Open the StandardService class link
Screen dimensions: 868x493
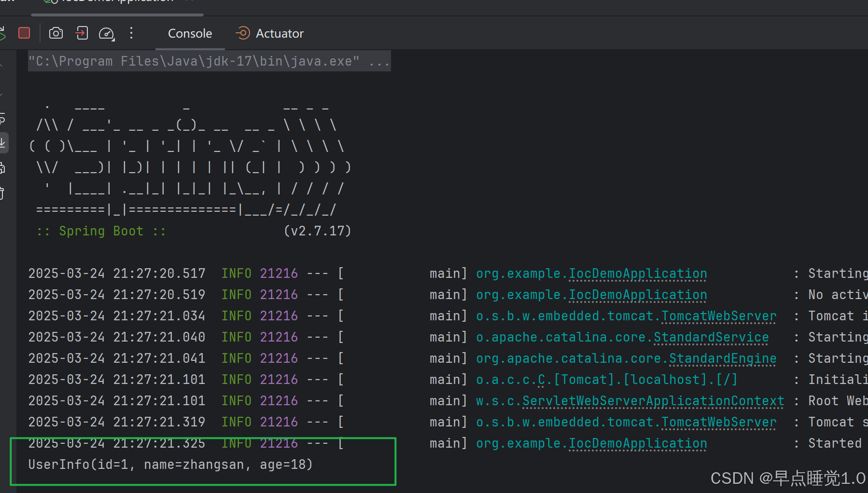(x=711, y=337)
